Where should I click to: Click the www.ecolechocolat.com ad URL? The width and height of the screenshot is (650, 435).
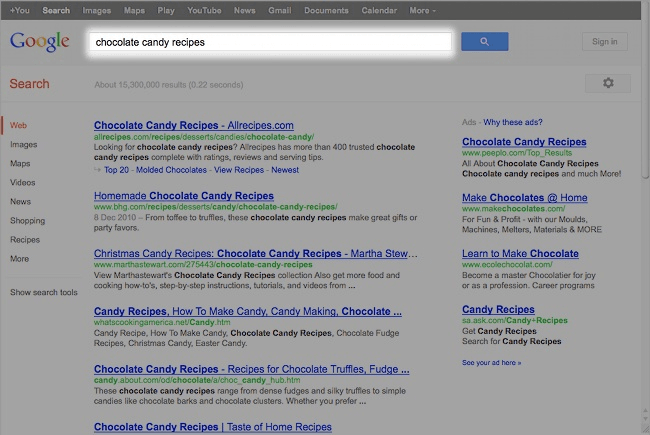pyautogui.click(x=507, y=265)
